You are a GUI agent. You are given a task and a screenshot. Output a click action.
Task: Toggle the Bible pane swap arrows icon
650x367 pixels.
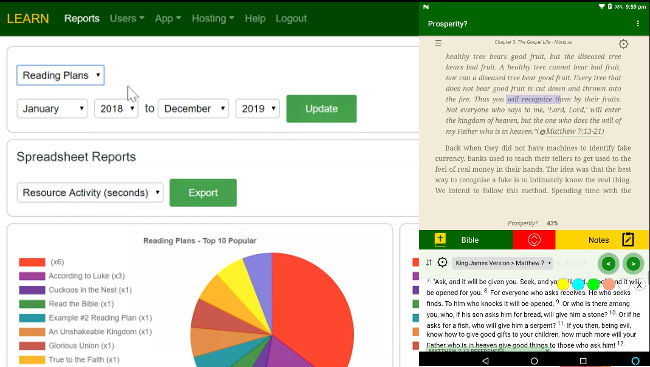(x=429, y=262)
